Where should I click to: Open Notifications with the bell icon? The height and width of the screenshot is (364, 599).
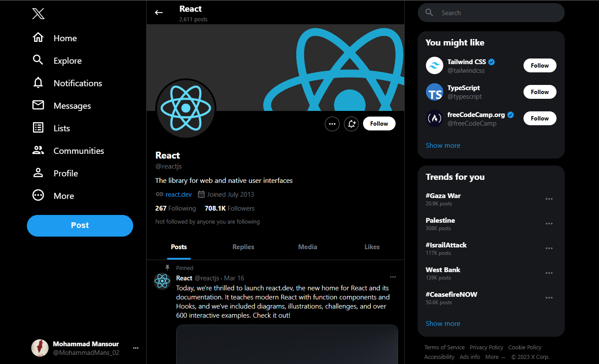[x=38, y=83]
